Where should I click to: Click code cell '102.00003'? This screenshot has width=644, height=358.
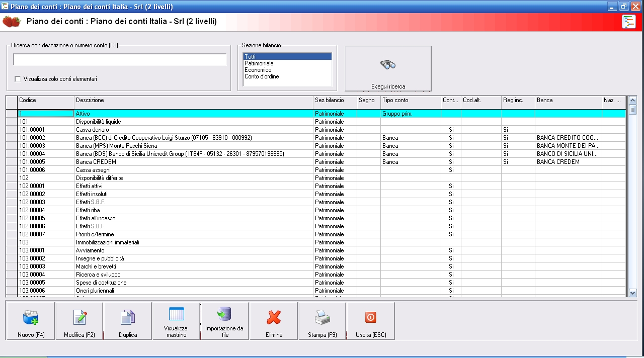tap(46, 202)
